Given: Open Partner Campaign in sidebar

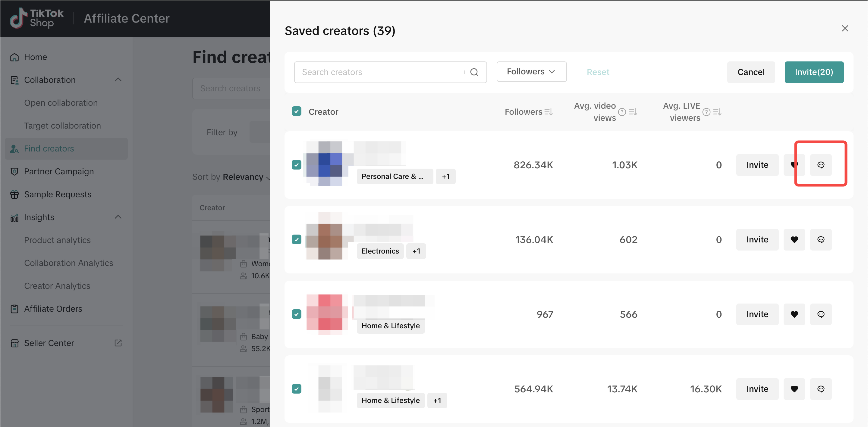Looking at the screenshot, I should (x=59, y=171).
